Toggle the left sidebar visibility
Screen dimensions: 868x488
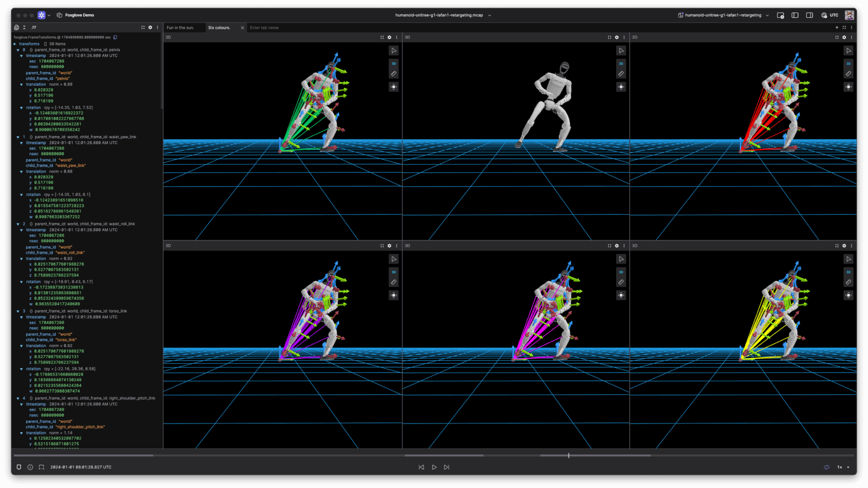click(795, 15)
